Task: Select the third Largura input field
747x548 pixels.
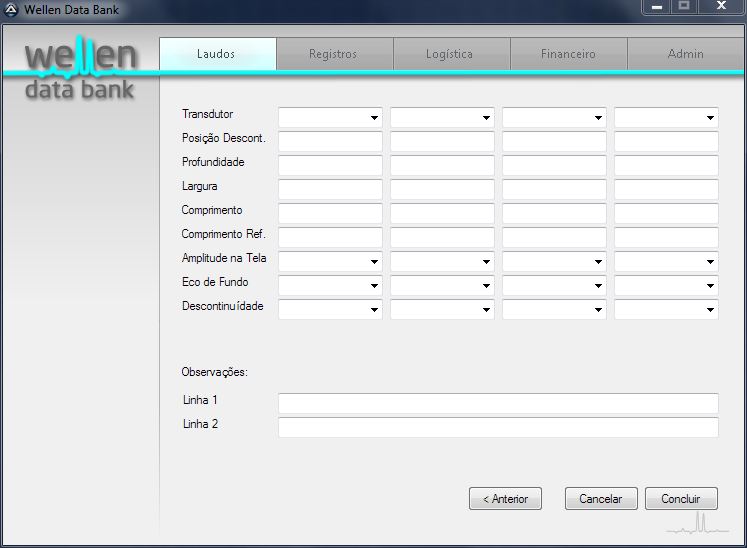Action: [x=554, y=189]
